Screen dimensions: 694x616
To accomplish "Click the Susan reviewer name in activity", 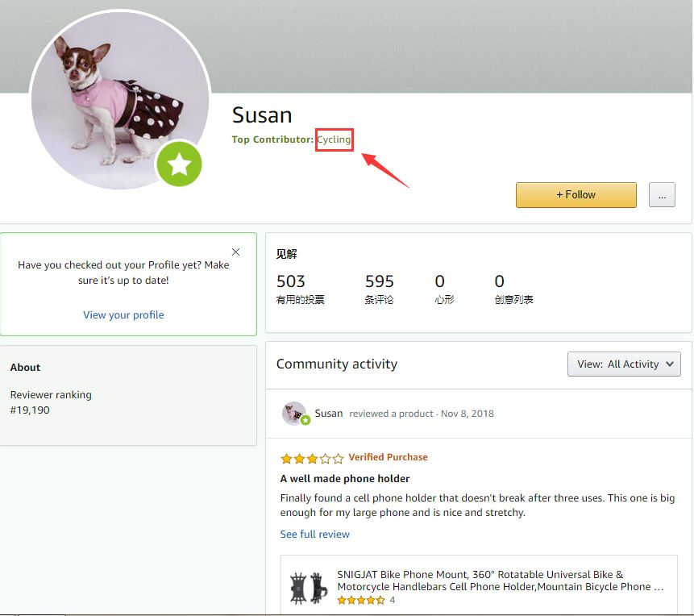I will (x=328, y=413).
